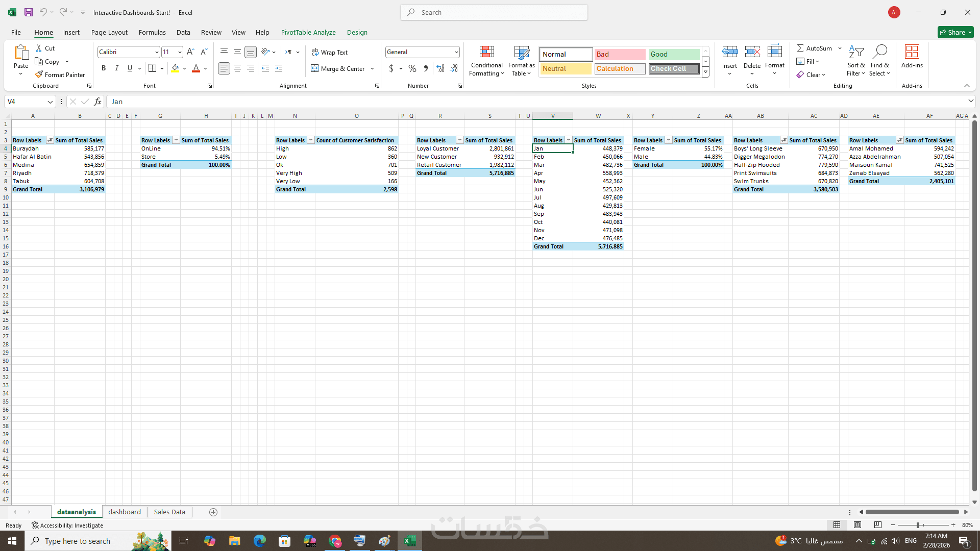Click the Increase Indent icon

pos(279,68)
